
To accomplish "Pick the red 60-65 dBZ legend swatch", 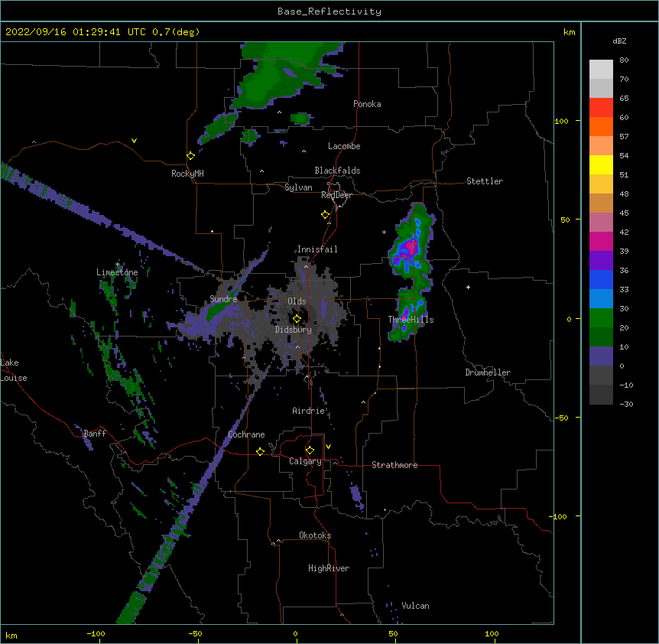I will (x=601, y=107).
